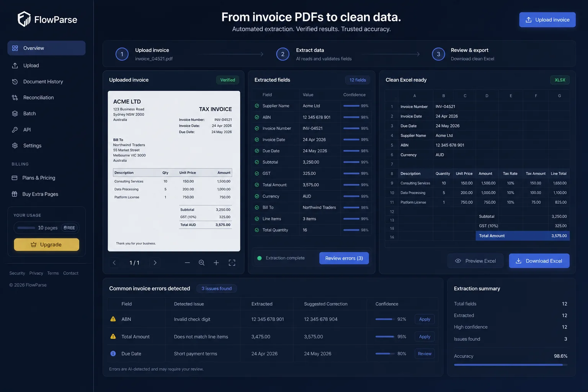Screen dimensions: 588x392
Task: Click the magnifier zoom icon
Action: (x=202, y=263)
